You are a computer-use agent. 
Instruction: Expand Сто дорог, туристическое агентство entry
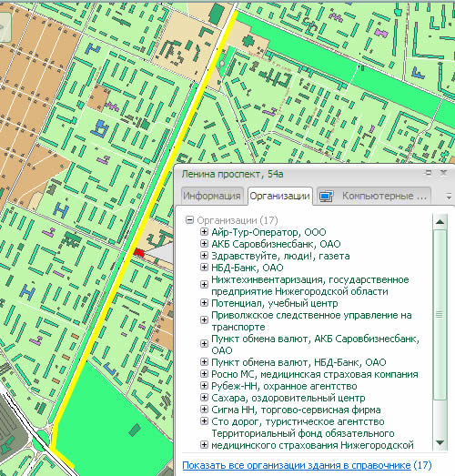pyautogui.click(x=204, y=421)
